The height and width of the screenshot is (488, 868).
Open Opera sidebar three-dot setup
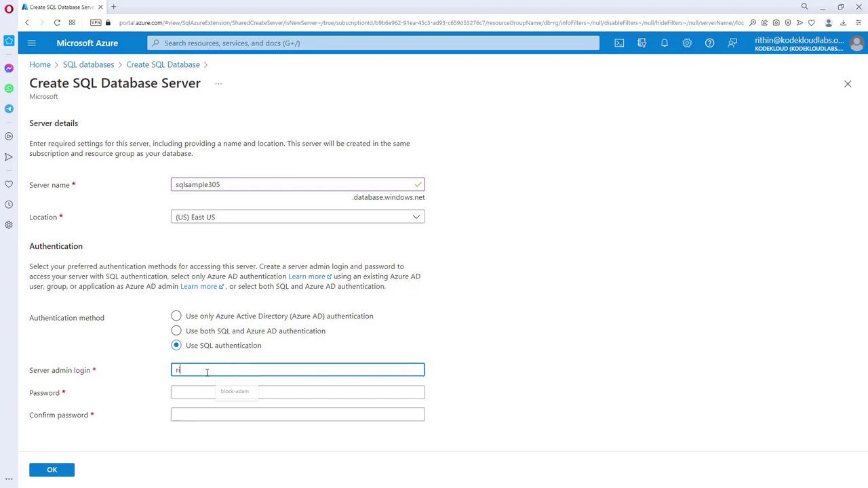(x=9, y=479)
